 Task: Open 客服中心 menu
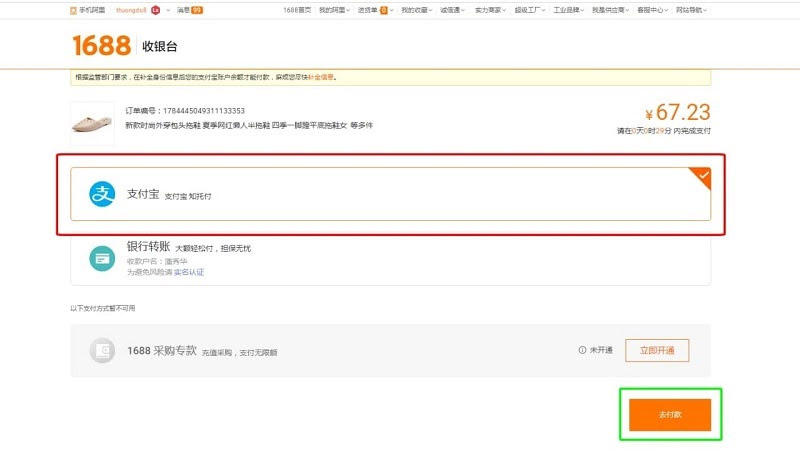tap(652, 10)
